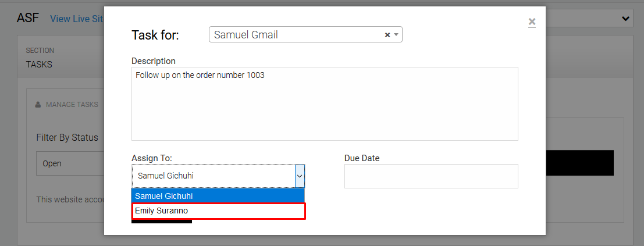Click the Assign To select box showing Samuel Gichuhi
Viewport: 644px width, 246px height.
click(212, 176)
